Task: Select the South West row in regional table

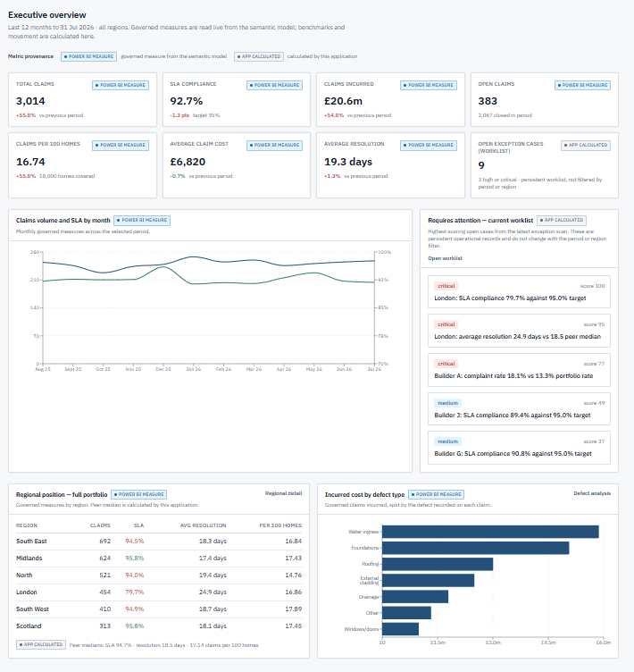Action: [x=159, y=609]
